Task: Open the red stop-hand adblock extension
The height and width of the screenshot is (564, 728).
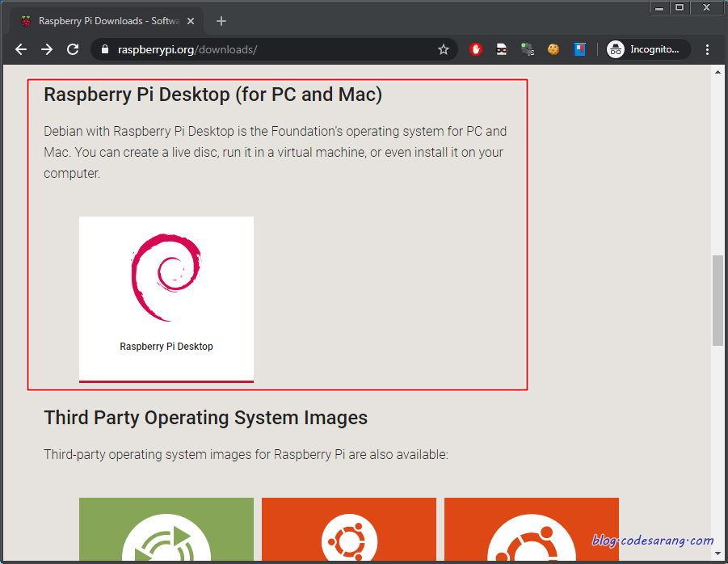Action: 476,49
